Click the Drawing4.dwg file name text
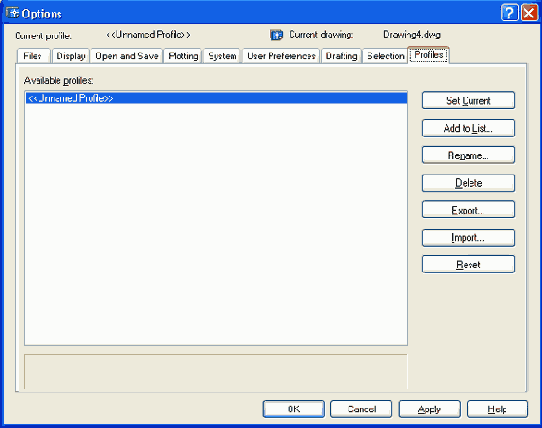The image size is (542, 428). (412, 35)
